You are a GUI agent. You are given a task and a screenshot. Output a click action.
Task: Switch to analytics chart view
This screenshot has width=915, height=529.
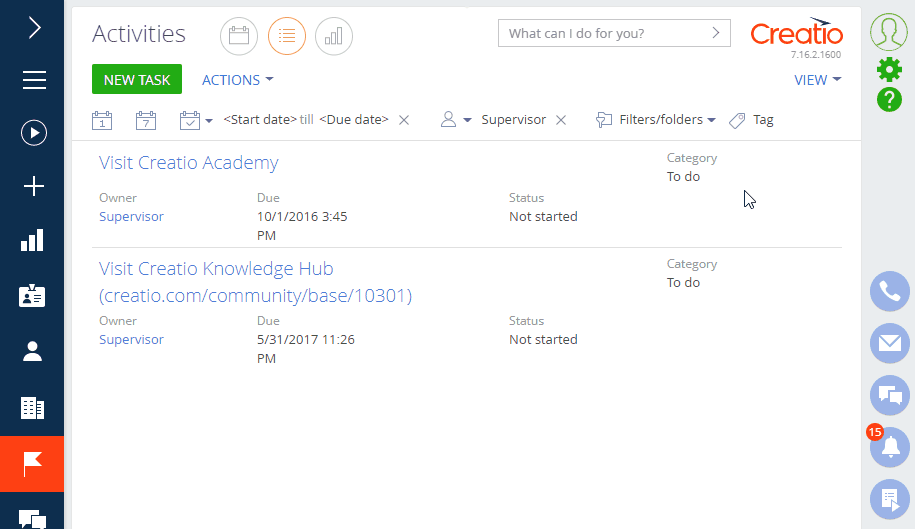[334, 36]
